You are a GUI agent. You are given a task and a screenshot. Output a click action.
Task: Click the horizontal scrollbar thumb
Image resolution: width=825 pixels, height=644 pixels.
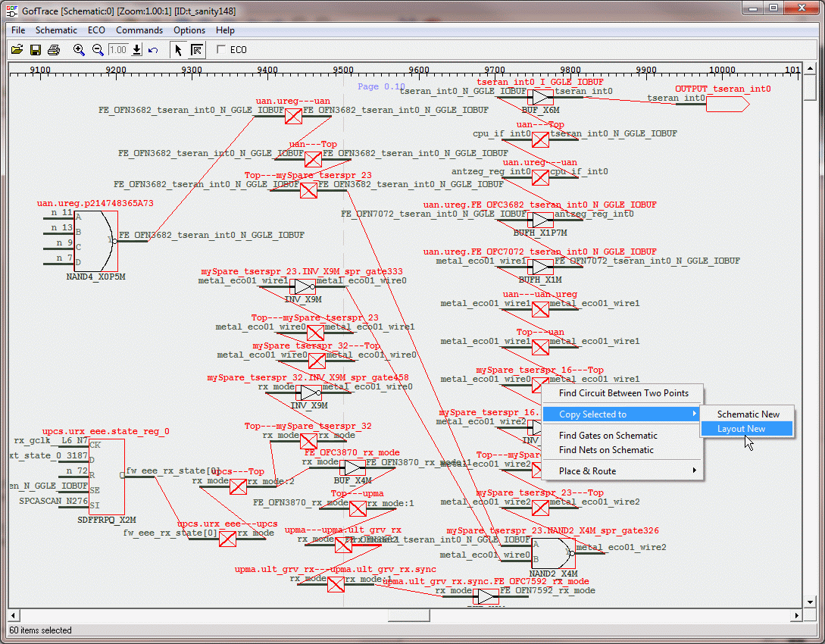click(408, 615)
